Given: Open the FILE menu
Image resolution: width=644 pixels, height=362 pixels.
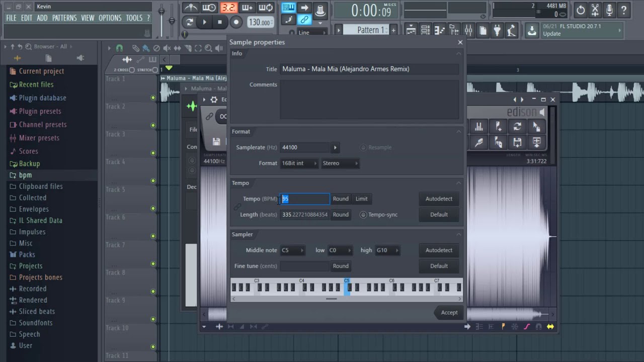Looking at the screenshot, I should (x=11, y=18).
